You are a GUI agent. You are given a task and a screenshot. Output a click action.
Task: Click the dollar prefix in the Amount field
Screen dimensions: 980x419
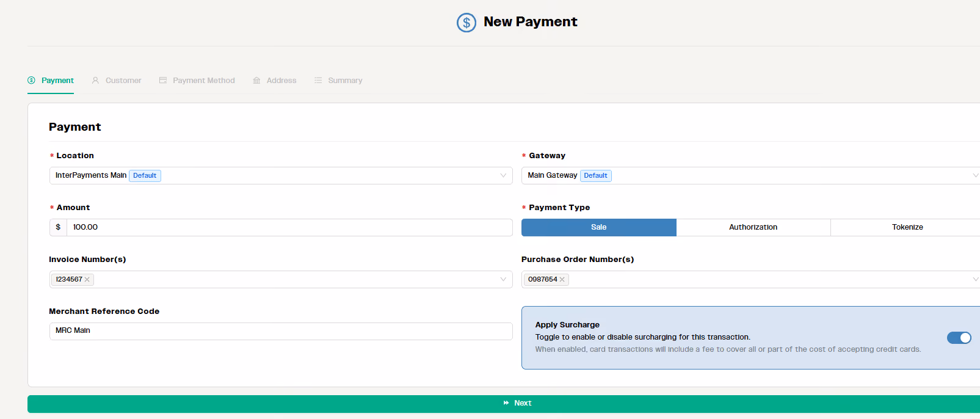pyautogui.click(x=58, y=227)
